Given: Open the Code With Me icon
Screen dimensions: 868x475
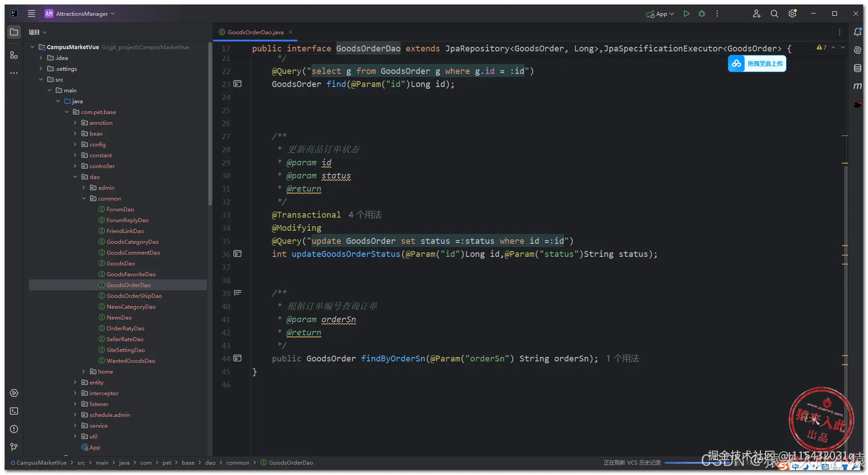Looking at the screenshot, I should (x=756, y=14).
